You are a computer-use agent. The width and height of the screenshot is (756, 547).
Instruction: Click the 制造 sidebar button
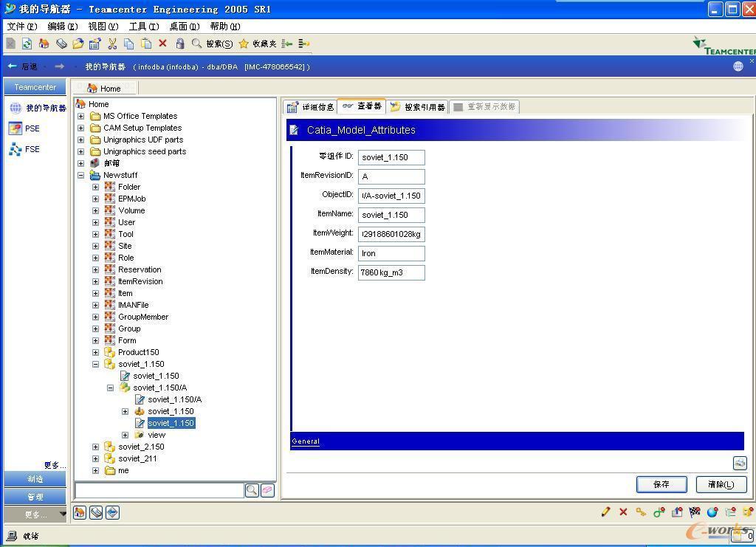(35, 479)
